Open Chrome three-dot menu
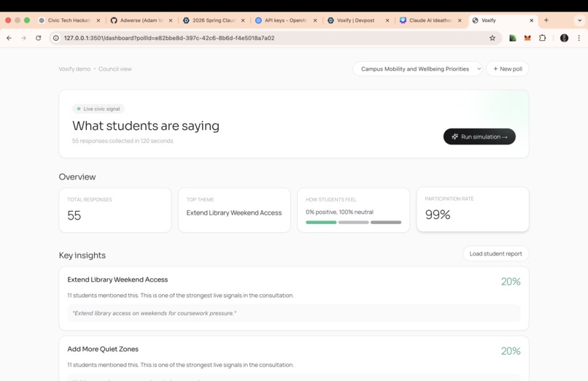This screenshot has width=588, height=381. [x=579, y=38]
